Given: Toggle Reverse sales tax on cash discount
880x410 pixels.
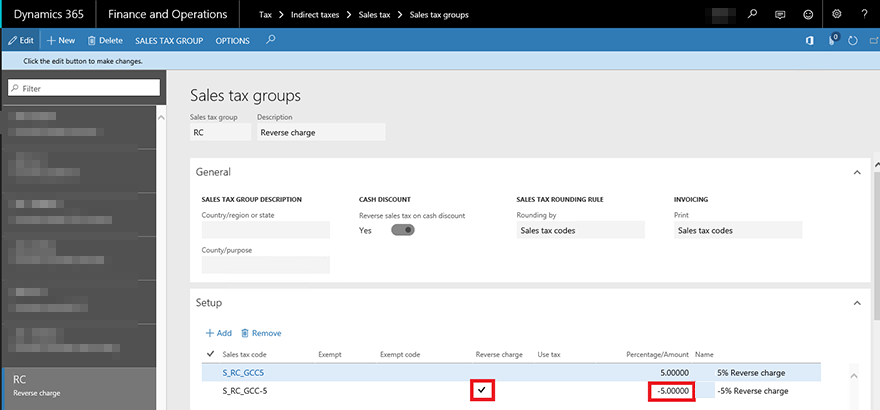Looking at the screenshot, I should click(402, 230).
